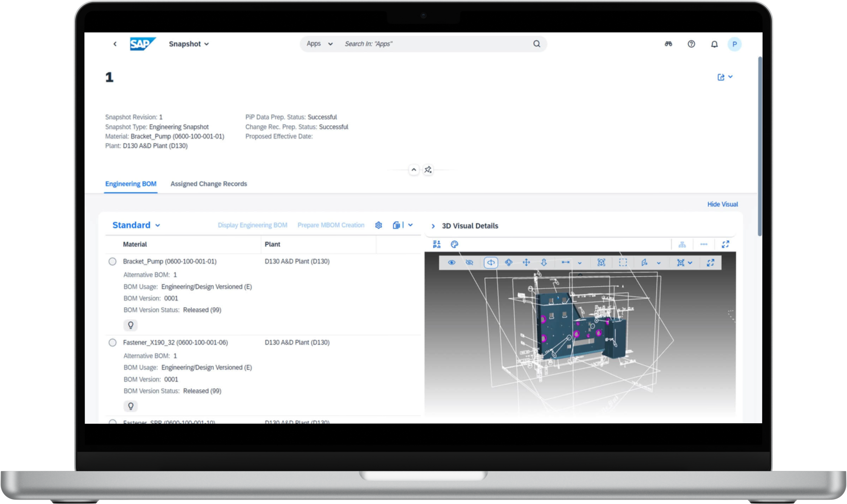
Task: Click Prepare MBOM Creation button
Action: [331, 225]
